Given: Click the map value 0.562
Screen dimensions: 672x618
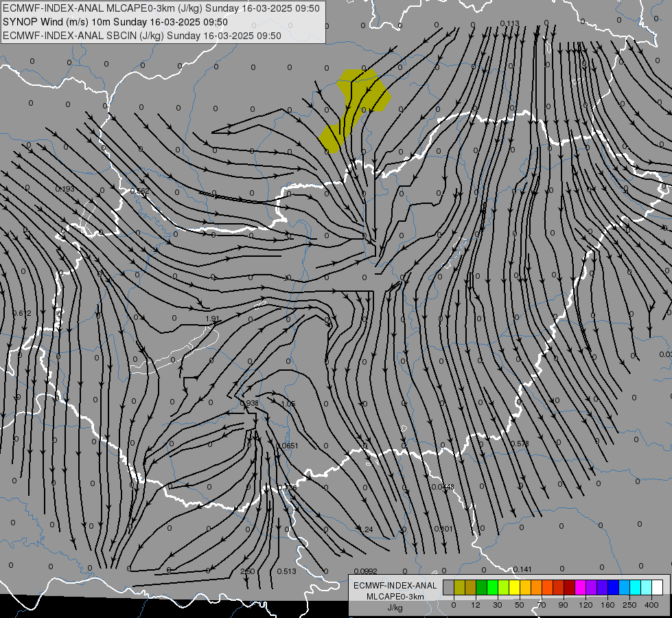Looking at the screenshot, I should 140,192.
